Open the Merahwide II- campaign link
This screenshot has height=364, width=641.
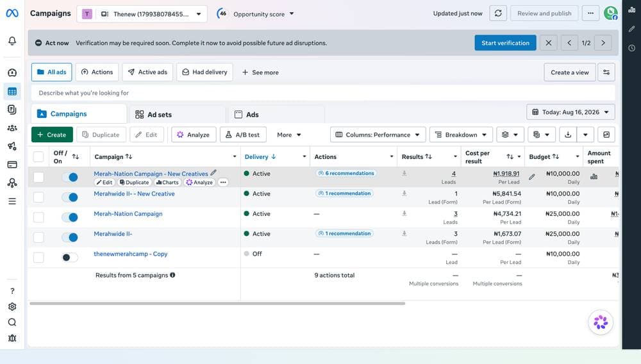point(113,234)
